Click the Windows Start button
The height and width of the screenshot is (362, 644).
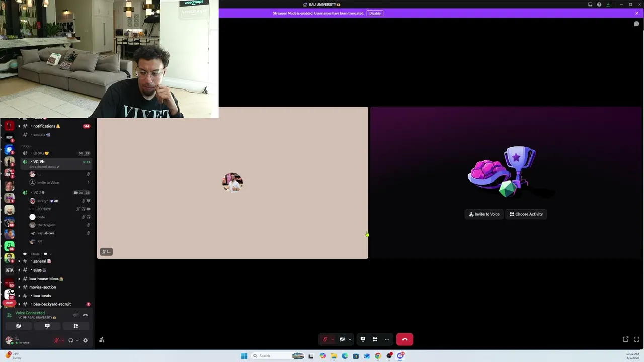(x=244, y=356)
